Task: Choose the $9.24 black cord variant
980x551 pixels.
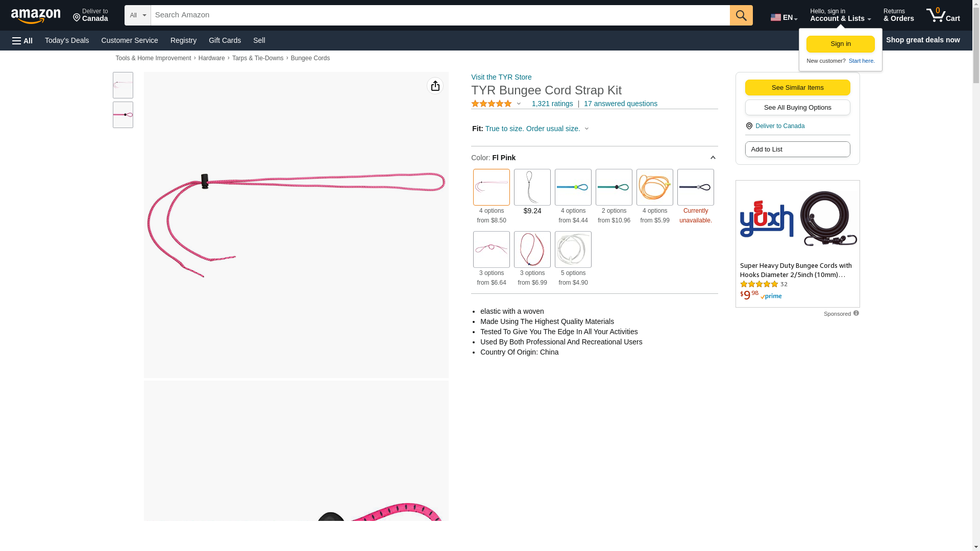Action: [532, 187]
